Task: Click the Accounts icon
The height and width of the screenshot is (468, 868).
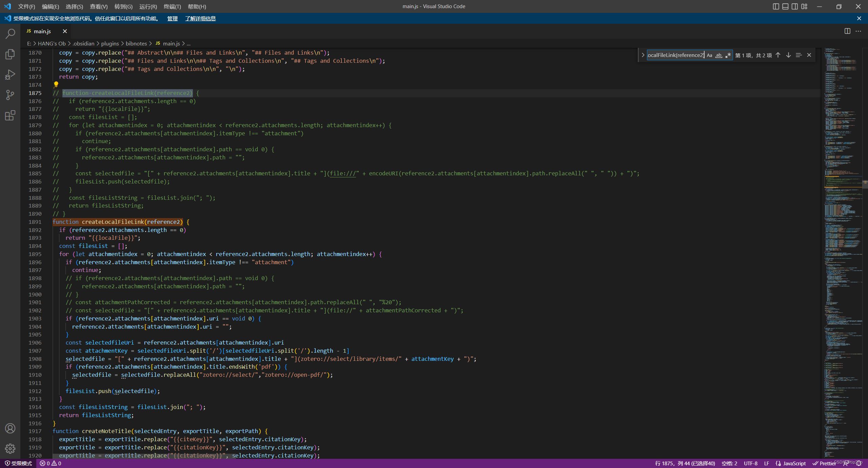Action: click(x=10, y=428)
